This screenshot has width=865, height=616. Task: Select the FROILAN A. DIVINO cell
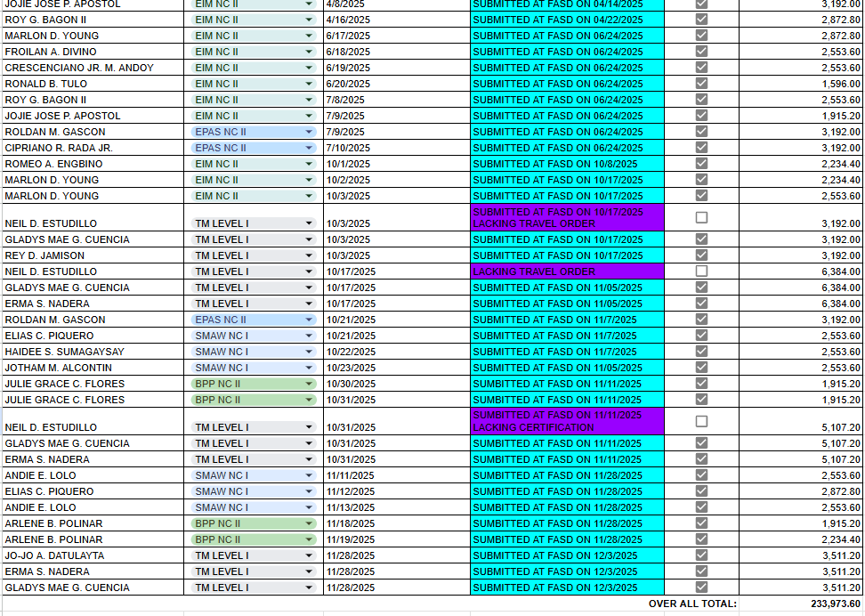pos(93,52)
